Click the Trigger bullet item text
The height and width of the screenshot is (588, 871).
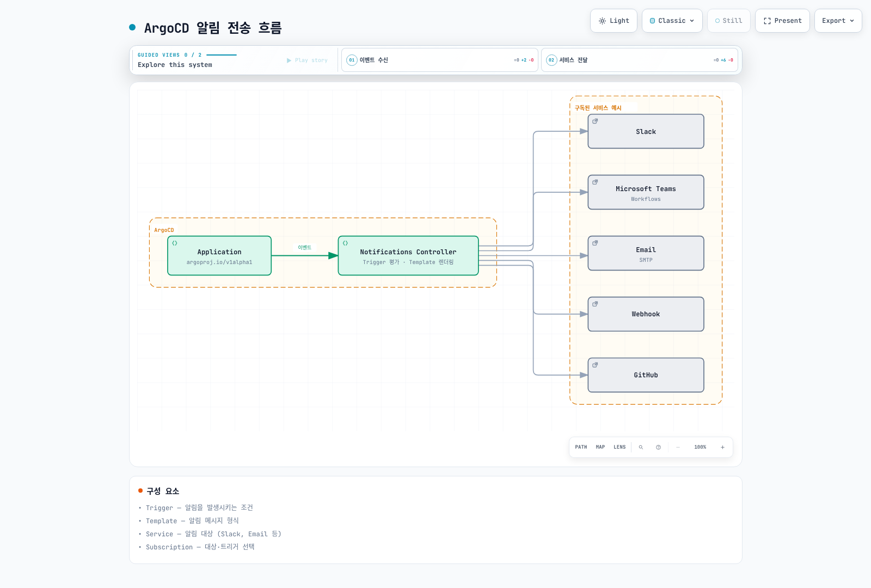tap(199, 507)
